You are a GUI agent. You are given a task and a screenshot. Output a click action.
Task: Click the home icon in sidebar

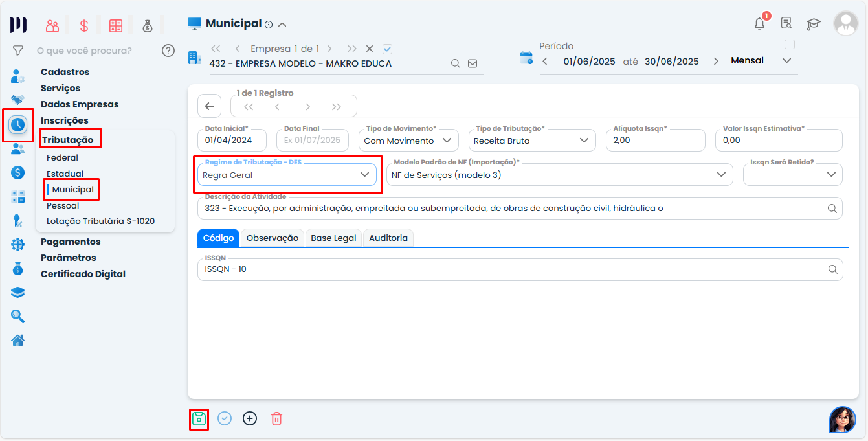click(17, 340)
